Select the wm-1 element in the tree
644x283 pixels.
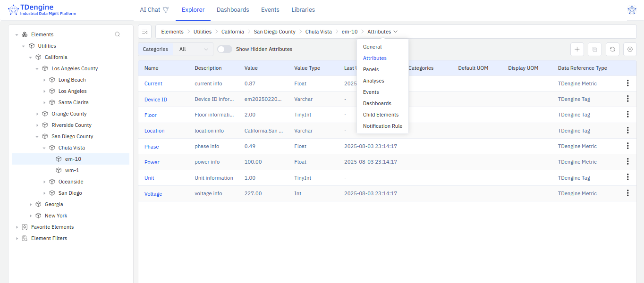(x=72, y=170)
